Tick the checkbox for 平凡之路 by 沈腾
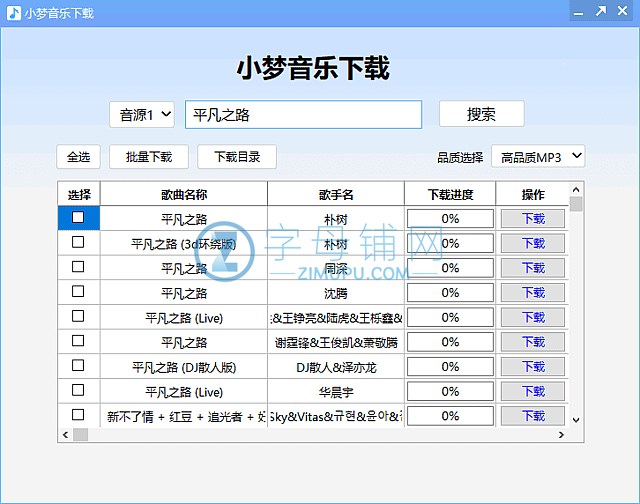Screen dimensions: 640x504 tap(78, 292)
